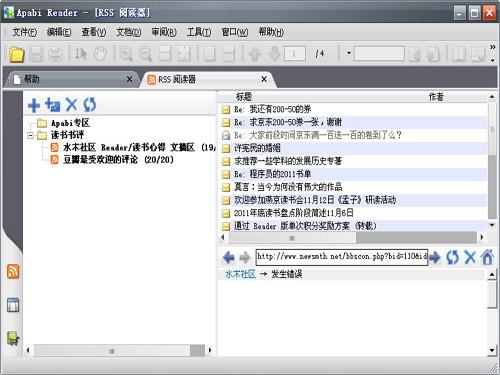Click the Save icon in the toolbar
Image resolution: width=500 pixels, height=375 pixels.
37,54
